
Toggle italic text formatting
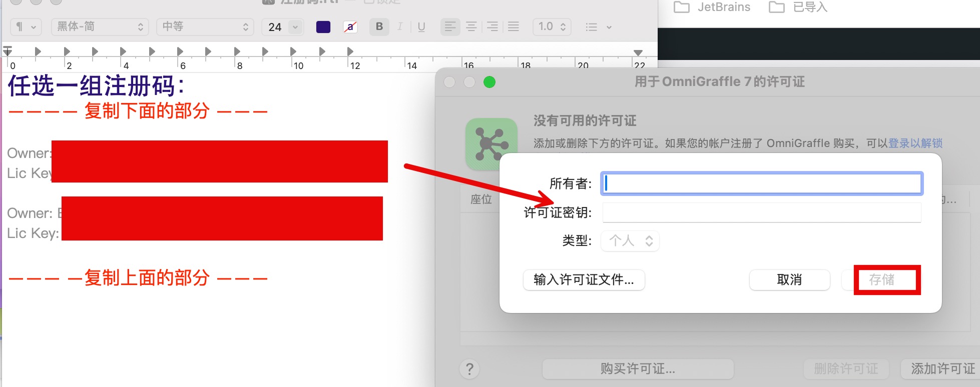point(400,27)
